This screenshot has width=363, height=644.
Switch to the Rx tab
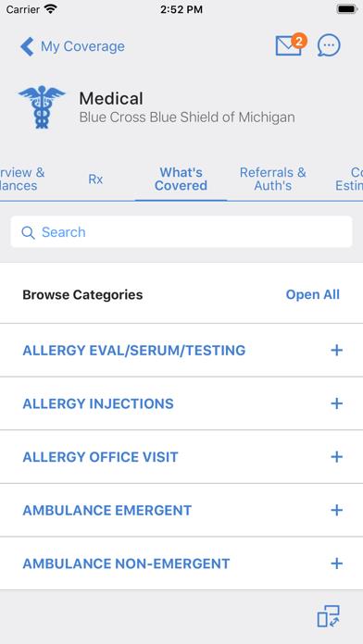(x=95, y=180)
